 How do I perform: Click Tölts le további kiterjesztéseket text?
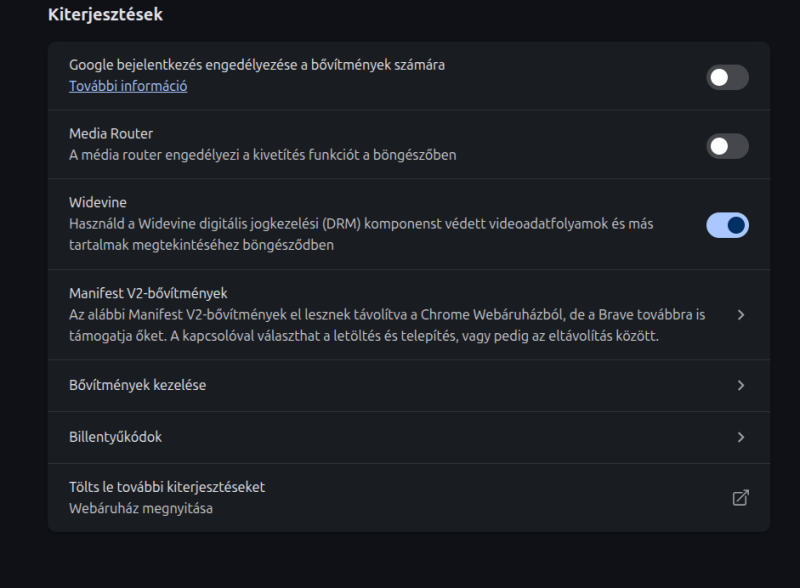click(x=167, y=487)
